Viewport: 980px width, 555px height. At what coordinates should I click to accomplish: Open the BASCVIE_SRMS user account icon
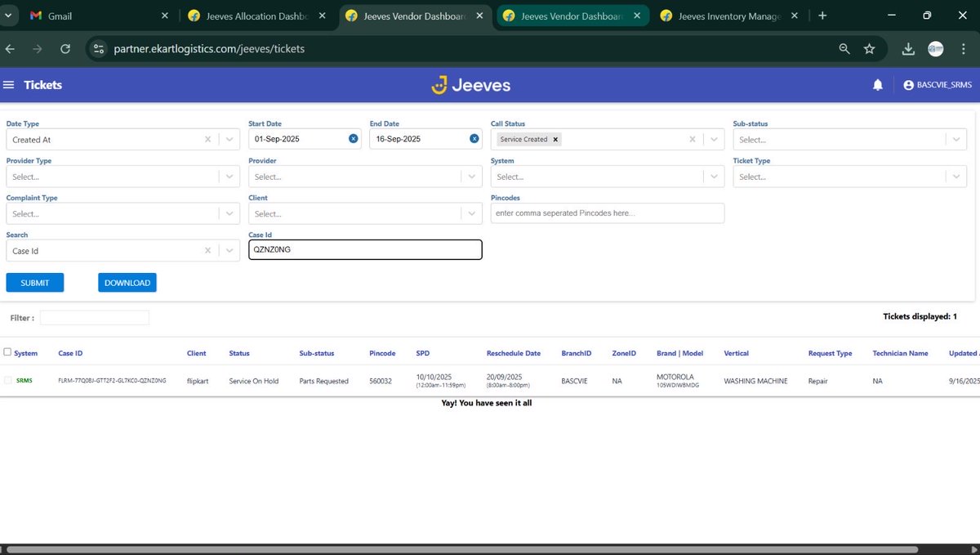point(908,85)
